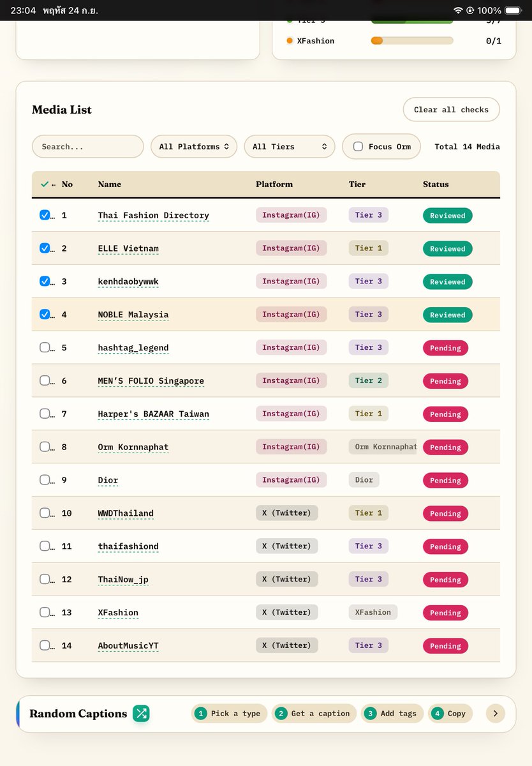Select step 1 Pick a type
Screen dimensions: 532x766
point(229,714)
